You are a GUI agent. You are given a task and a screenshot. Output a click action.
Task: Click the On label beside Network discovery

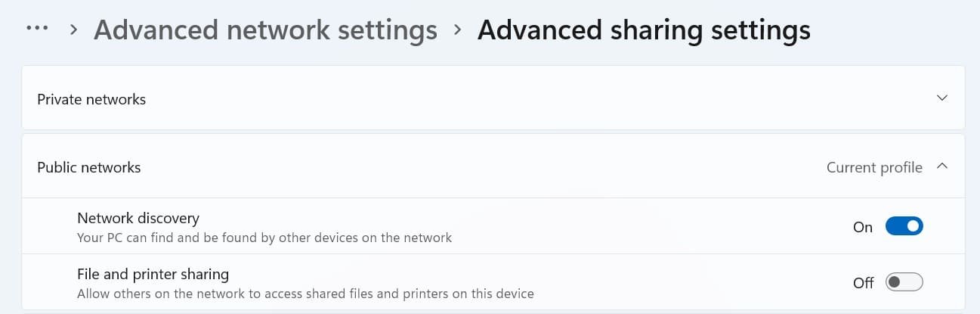pos(862,227)
